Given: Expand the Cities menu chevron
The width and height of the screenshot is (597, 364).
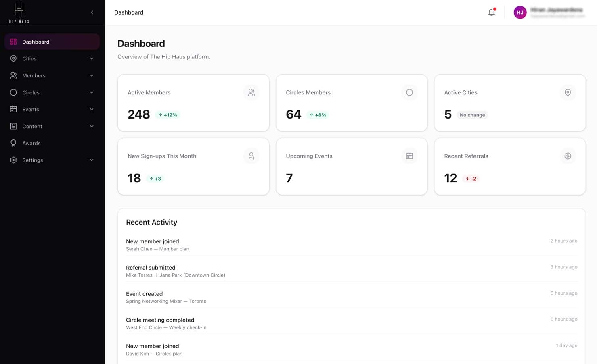Looking at the screenshot, I should pos(92,58).
